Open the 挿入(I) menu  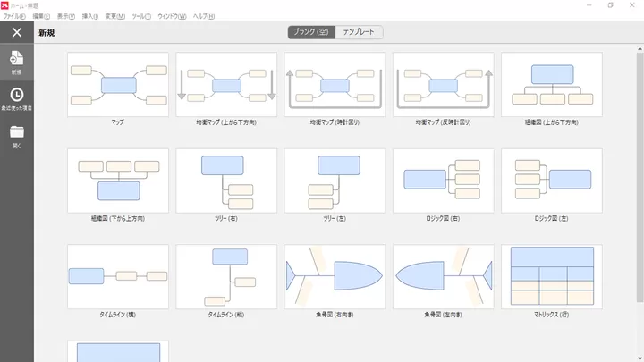(90, 16)
